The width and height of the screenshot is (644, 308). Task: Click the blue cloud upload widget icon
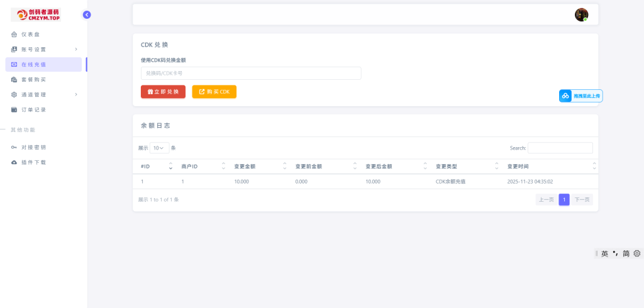[565, 96]
